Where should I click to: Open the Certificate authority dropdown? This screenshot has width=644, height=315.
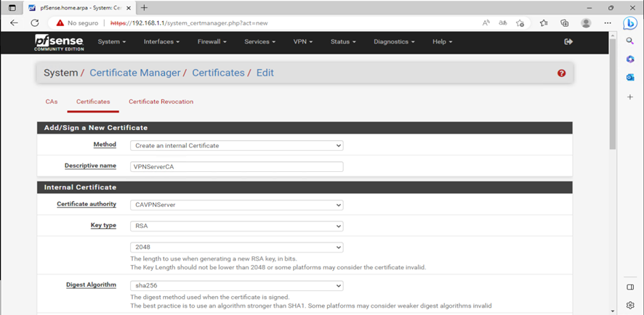click(x=236, y=205)
